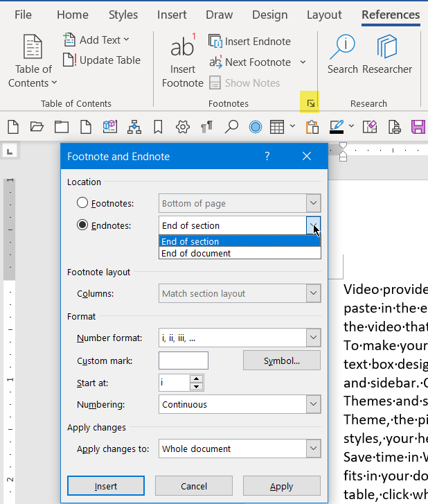
Task: Click the Update Table icon
Action: coord(69,60)
